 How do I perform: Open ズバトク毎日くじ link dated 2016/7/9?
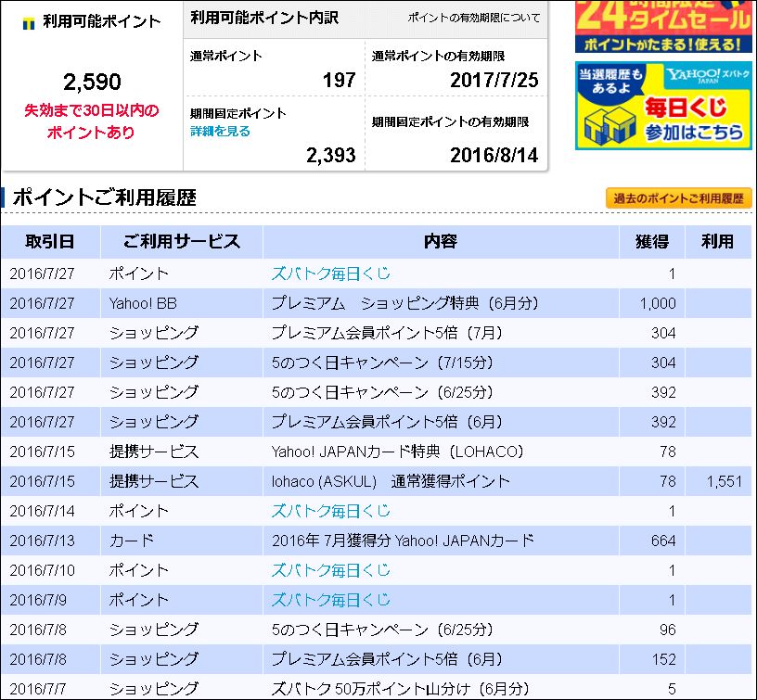(x=330, y=600)
